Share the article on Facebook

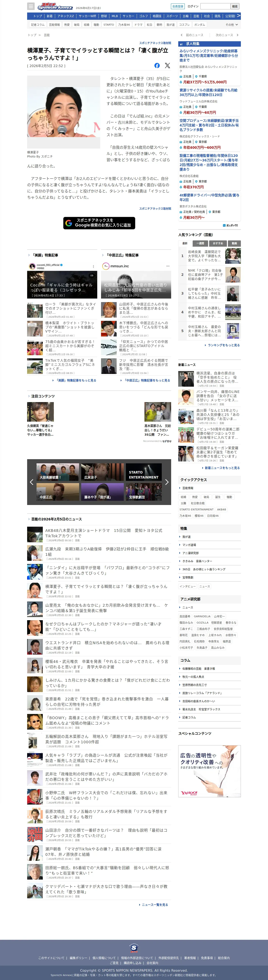point(157,65)
